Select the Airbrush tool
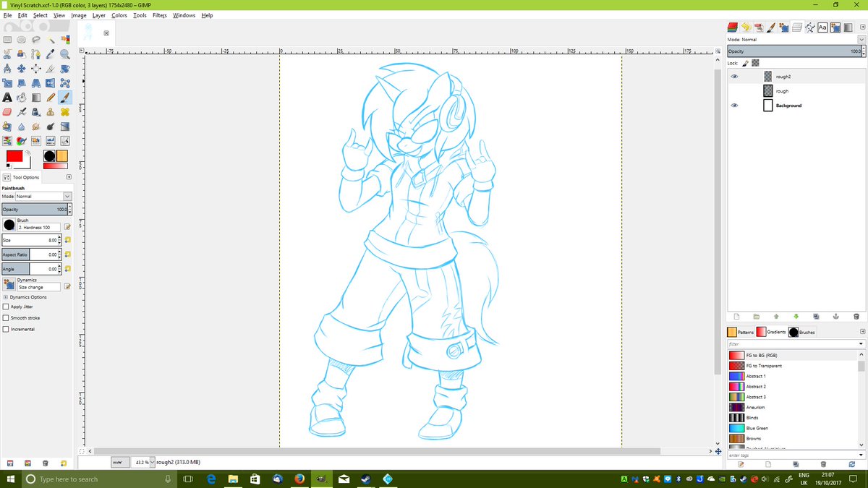The width and height of the screenshot is (868, 488). click(22, 112)
